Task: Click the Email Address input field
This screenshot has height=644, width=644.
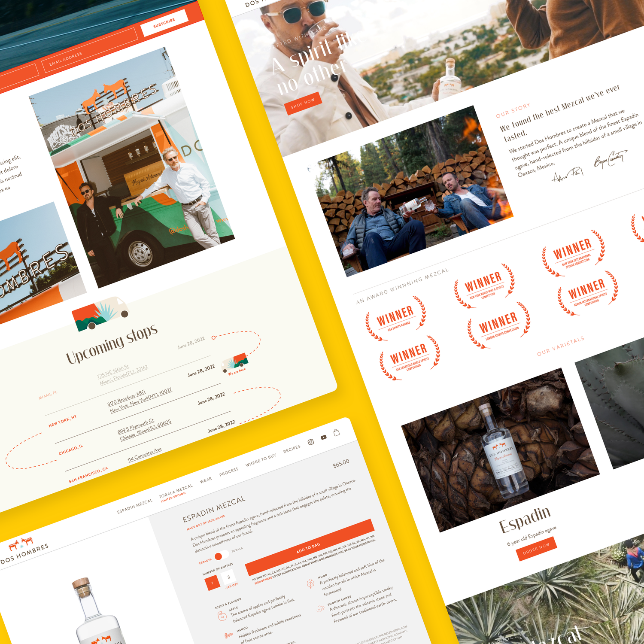Action: 89,51
